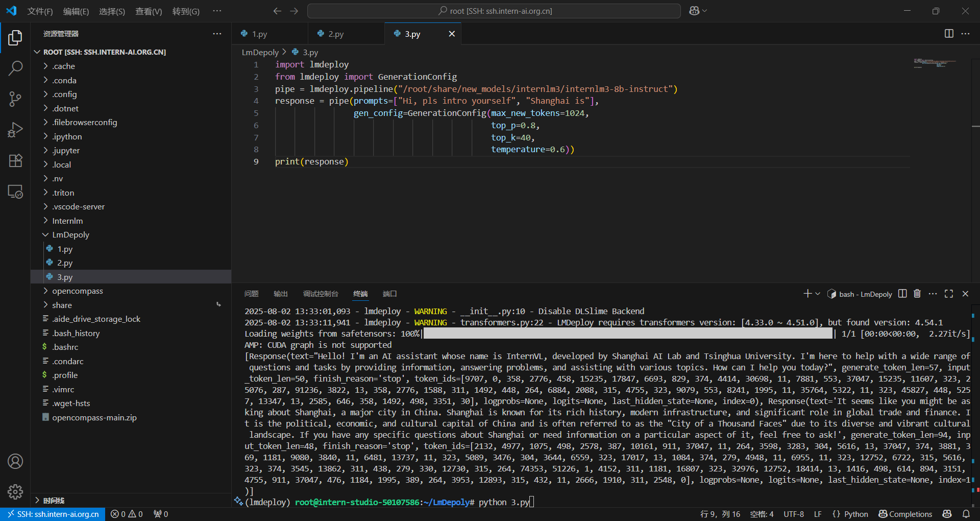This screenshot has height=521, width=980.
Task: Open the Edit (编辑) menu
Action: [76, 11]
